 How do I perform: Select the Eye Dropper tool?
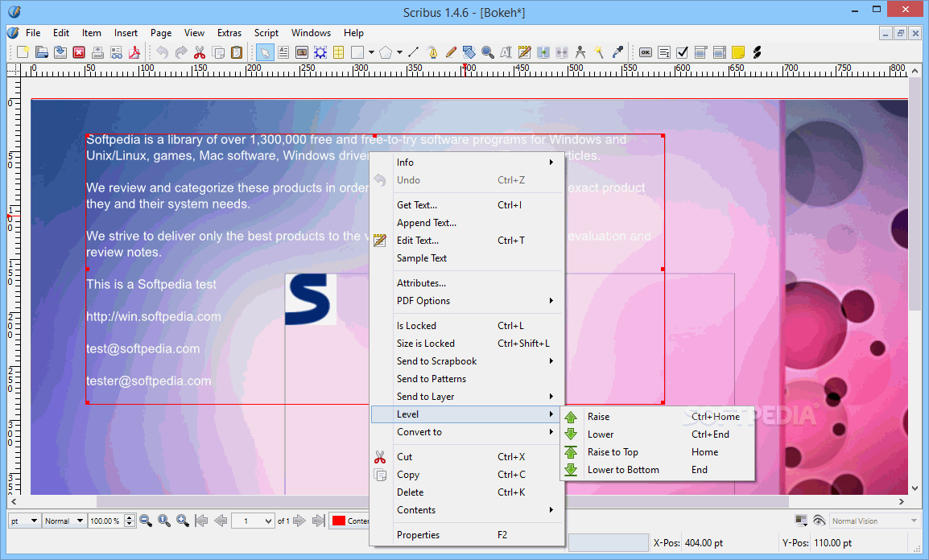pos(617,52)
